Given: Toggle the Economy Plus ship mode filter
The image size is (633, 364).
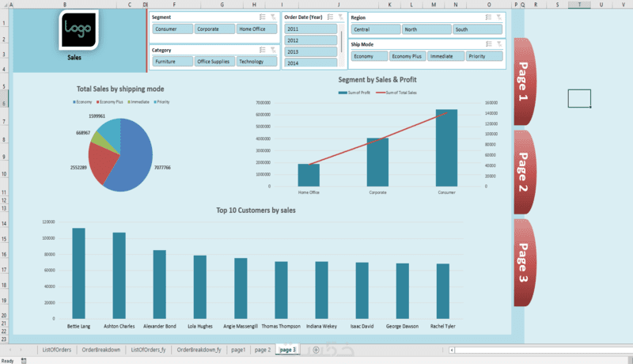Looking at the screenshot, I should [x=407, y=56].
